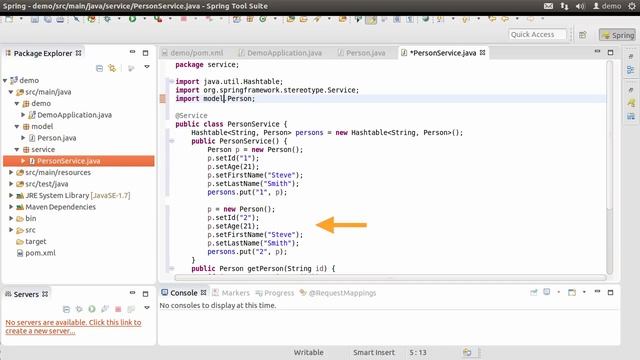
Task: Open the Servers view menu arrow
Action: coord(147,308)
